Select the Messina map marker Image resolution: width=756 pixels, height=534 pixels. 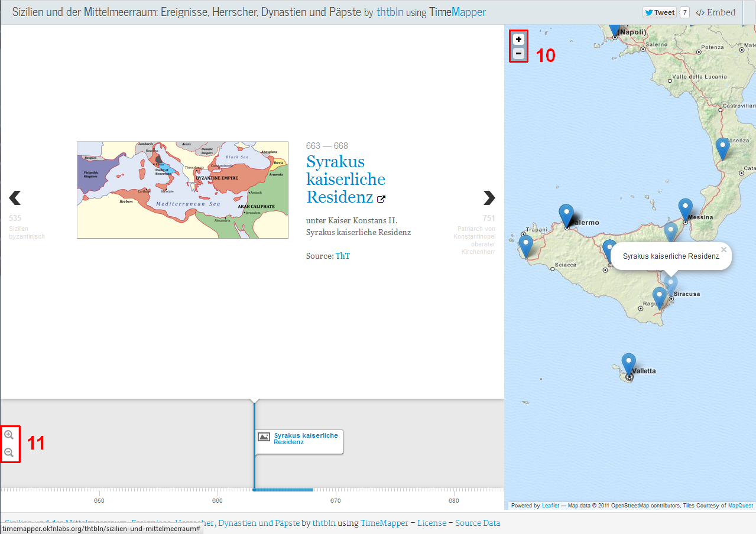[685, 210]
